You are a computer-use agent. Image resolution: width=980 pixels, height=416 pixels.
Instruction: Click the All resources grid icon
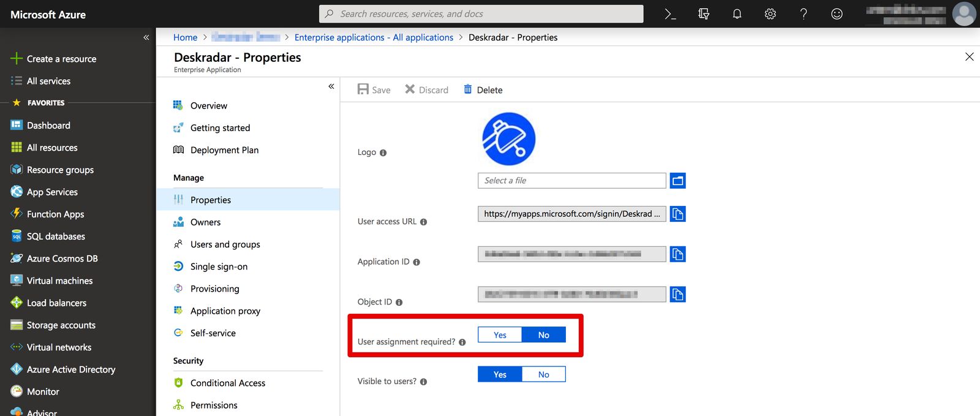click(x=17, y=147)
